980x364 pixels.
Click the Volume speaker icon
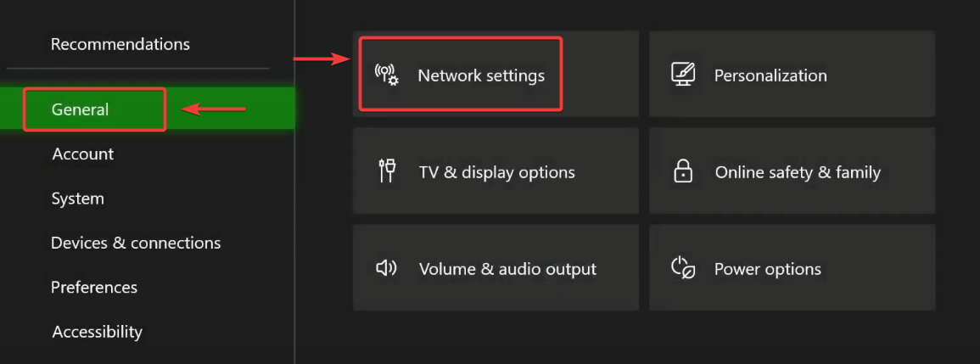click(387, 268)
